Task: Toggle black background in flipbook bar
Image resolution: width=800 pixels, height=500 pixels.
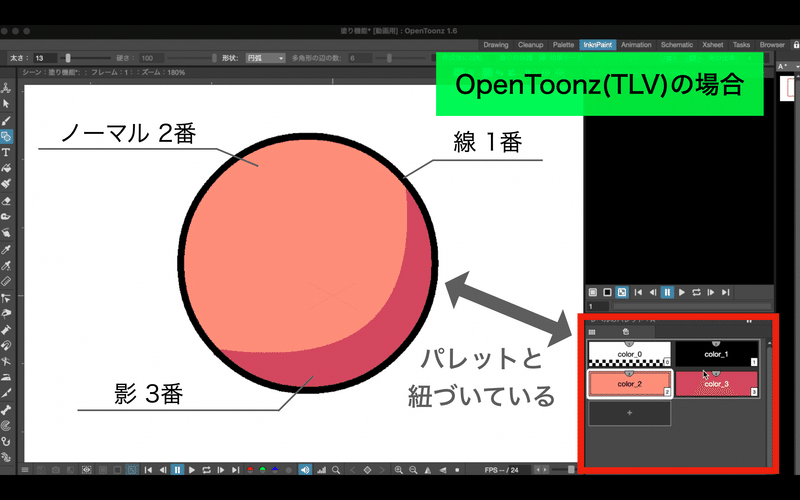Action: pyautogui.click(x=607, y=292)
